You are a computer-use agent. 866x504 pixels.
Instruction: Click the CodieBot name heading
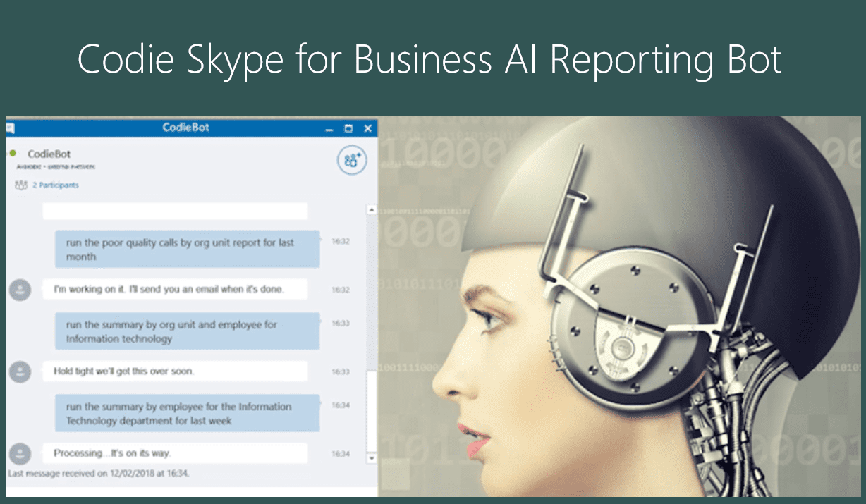48,153
